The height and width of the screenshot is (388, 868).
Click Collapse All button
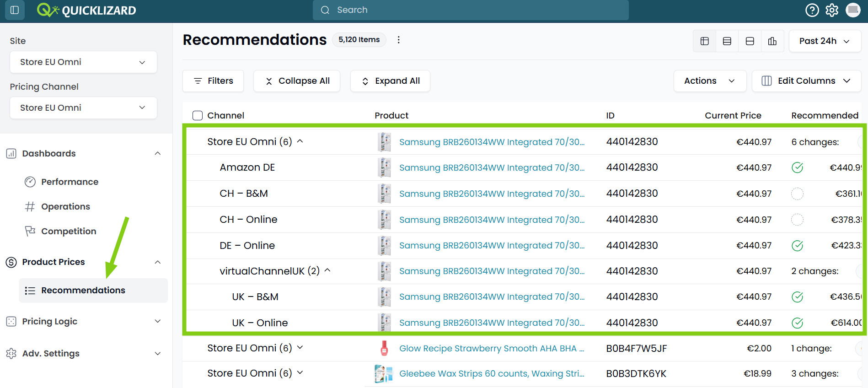click(x=297, y=81)
